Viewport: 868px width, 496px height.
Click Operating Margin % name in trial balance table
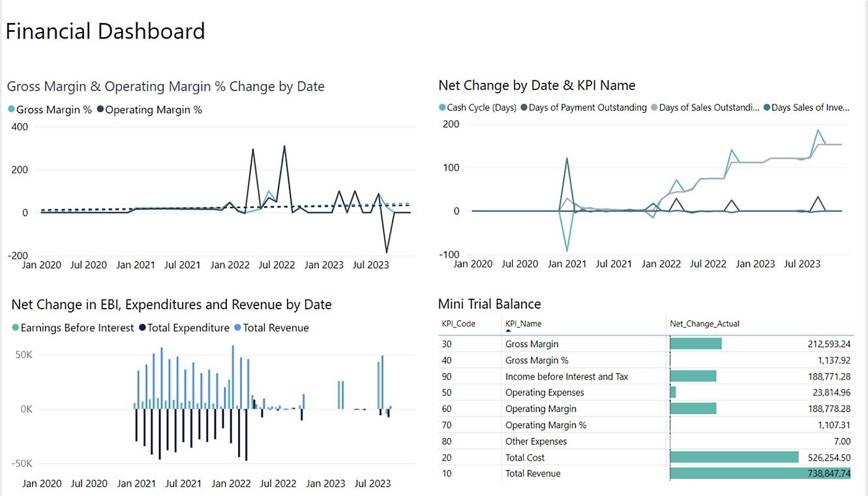(546, 425)
